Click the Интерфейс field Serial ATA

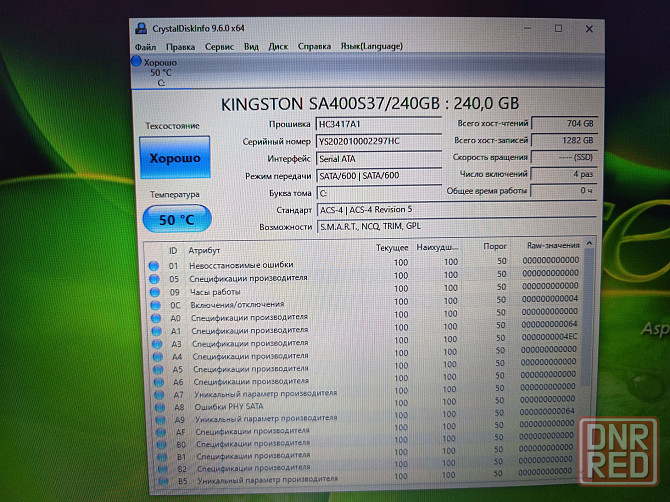(x=379, y=159)
